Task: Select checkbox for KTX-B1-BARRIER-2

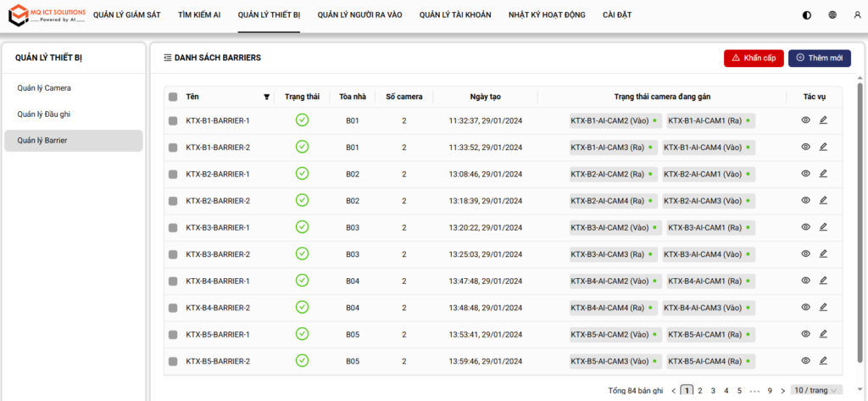Action: click(173, 148)
